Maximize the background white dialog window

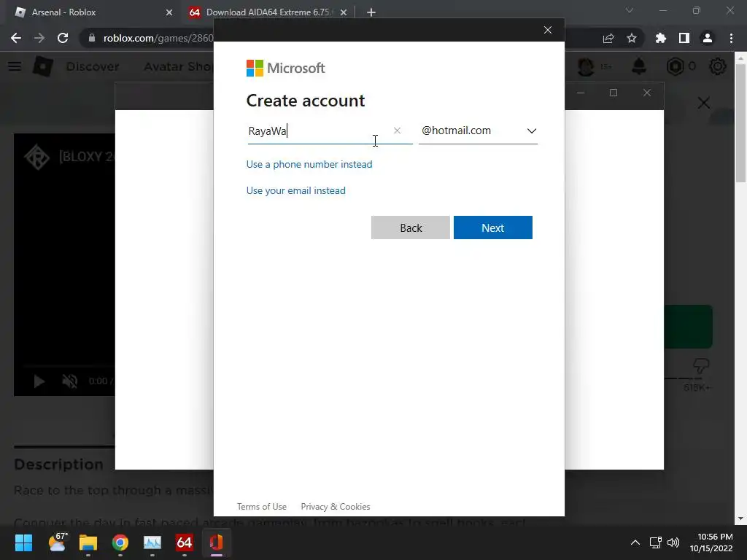pyautogui.click(x=614, y=93)
